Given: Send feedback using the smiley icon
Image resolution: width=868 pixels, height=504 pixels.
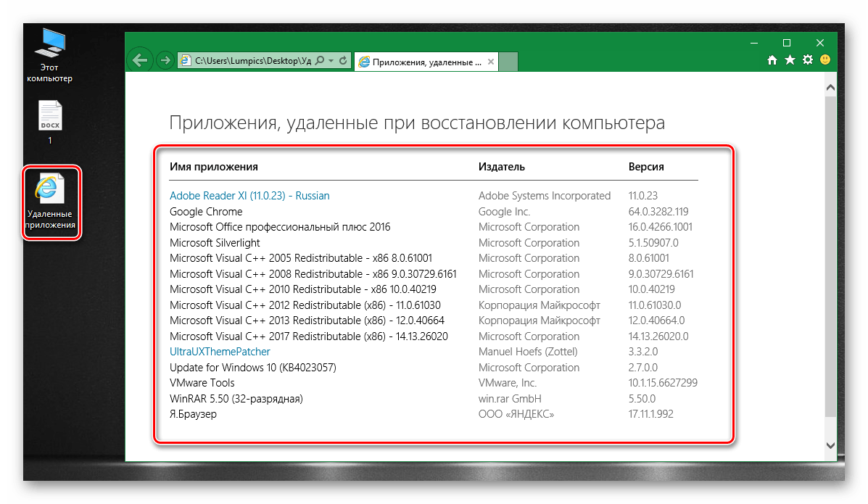Looking at the screenshot, I should pyautogui.click(x=825, y=59).
